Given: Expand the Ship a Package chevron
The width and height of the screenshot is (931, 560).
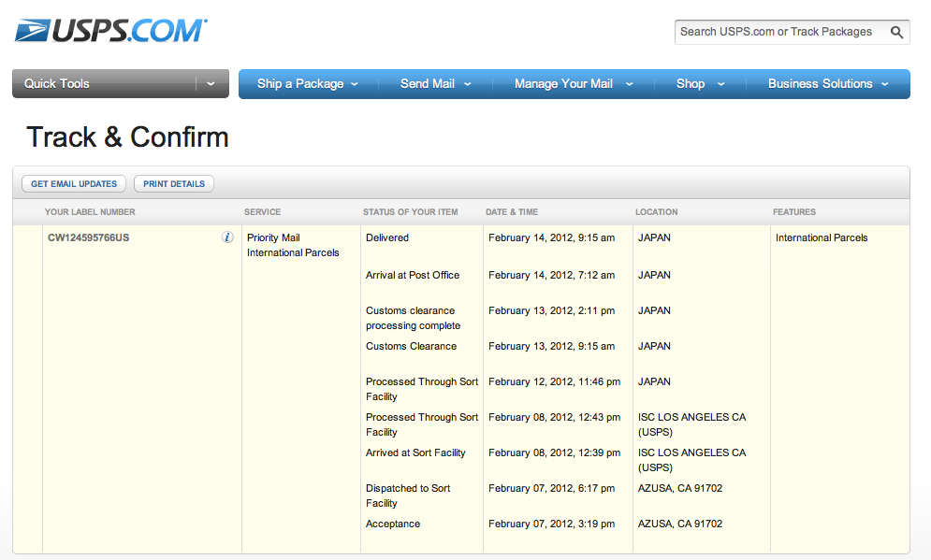Looking at the screenshot, I should click(x=355, y=84).
